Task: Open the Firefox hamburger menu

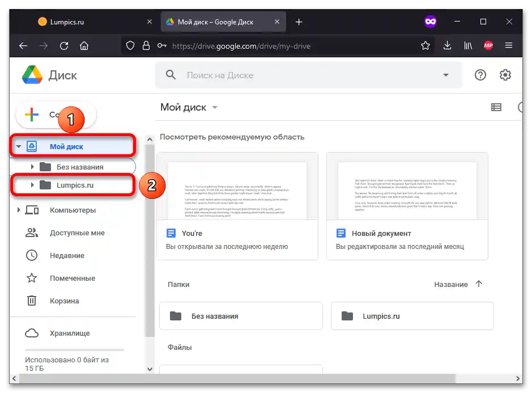Action: [509, 45]
